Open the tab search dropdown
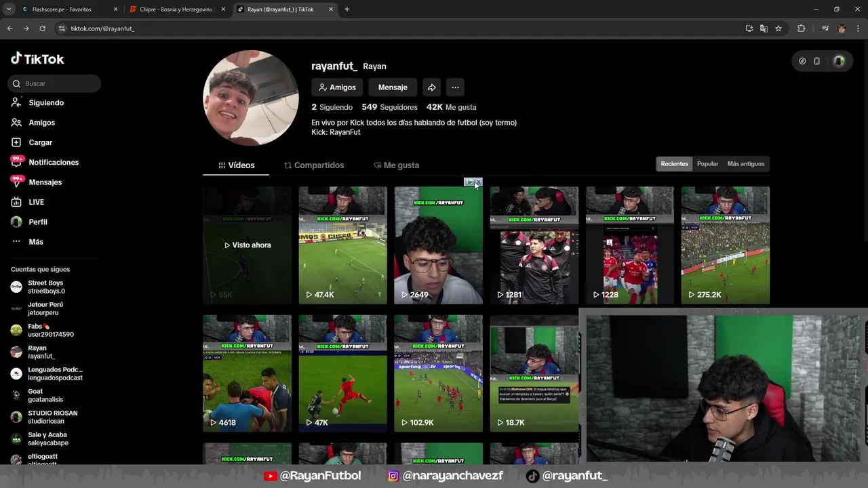This screenshot has width=868, height=488. [9, 9]
